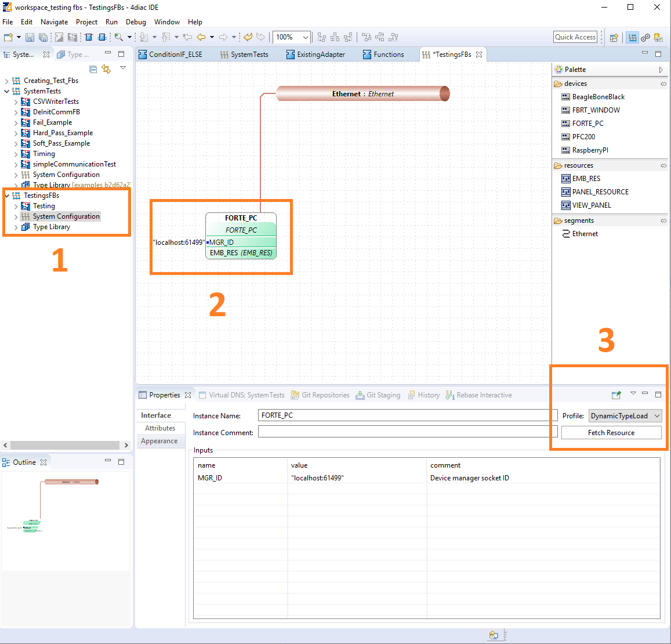
Task: Open the Debug menu
Action: pyautogui.click(x=136, y=22)
